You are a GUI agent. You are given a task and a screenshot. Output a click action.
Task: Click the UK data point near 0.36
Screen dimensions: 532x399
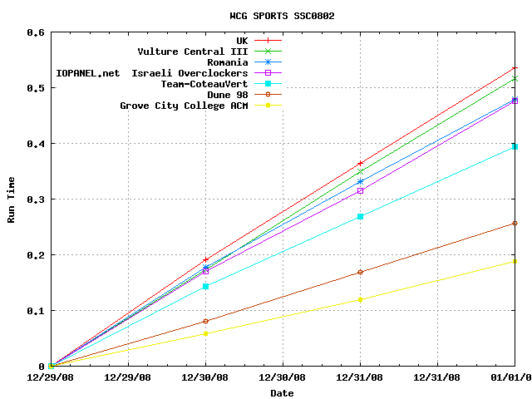pos(360,164)
